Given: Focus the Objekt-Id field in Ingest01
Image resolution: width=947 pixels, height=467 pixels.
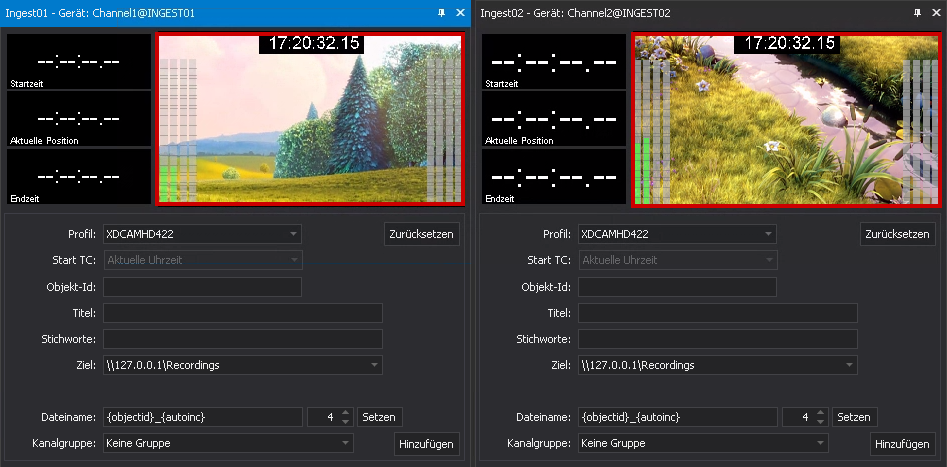Looking at the screenshot, I should 202,287.
